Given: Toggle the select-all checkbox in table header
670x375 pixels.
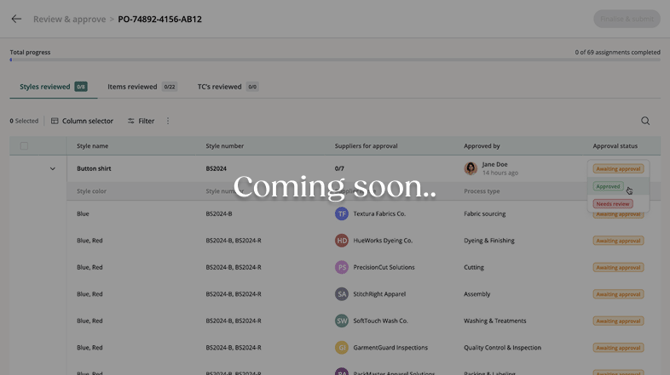Looking at the screenshot, I should (24, 146).
